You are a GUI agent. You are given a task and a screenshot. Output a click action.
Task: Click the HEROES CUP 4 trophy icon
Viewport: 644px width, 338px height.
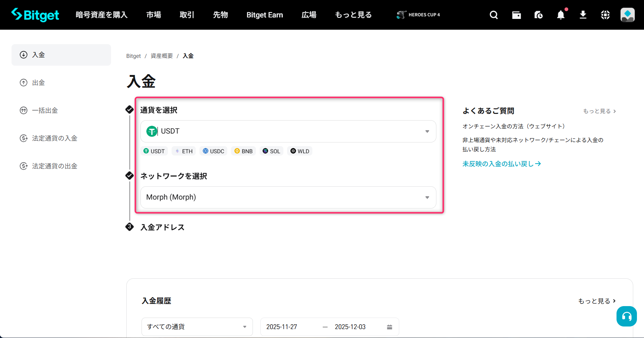coord(401,14)
